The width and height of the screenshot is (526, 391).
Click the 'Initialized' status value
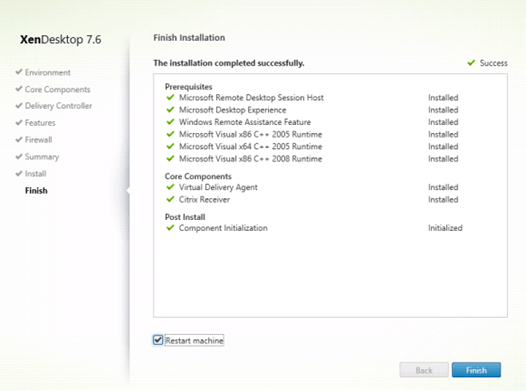[x=445, y=228]
